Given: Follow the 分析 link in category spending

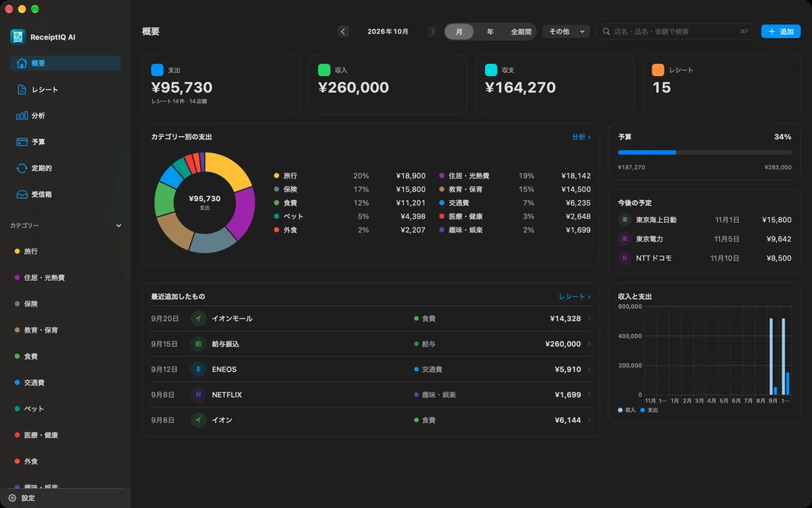Looking at the screenshot, I should (581, 137).
